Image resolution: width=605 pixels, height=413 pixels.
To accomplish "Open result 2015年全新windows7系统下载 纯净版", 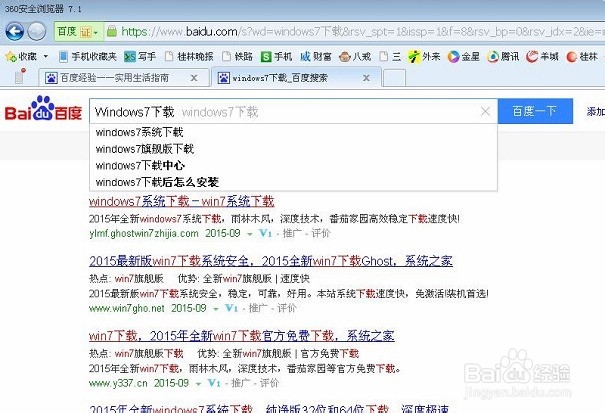I will (x=269, y=408).
